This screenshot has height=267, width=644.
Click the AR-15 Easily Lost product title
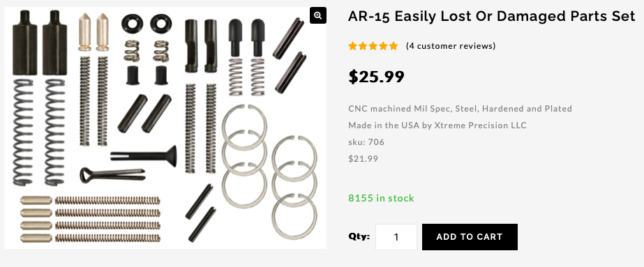click(x=492, y=17)
